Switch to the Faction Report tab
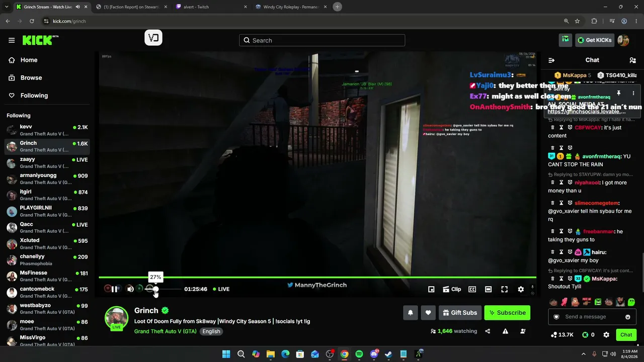The image size is (644, 362). pyautogui.click(x=132, y=7)
